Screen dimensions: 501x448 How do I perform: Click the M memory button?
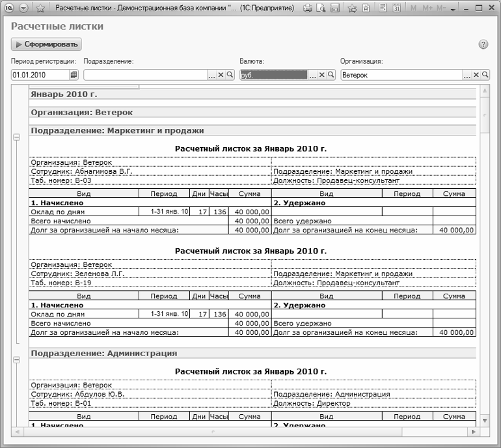(413, 8)
